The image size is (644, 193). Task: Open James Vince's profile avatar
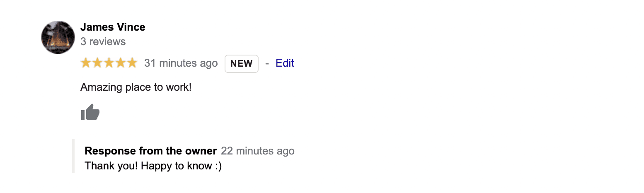point(58,37)
